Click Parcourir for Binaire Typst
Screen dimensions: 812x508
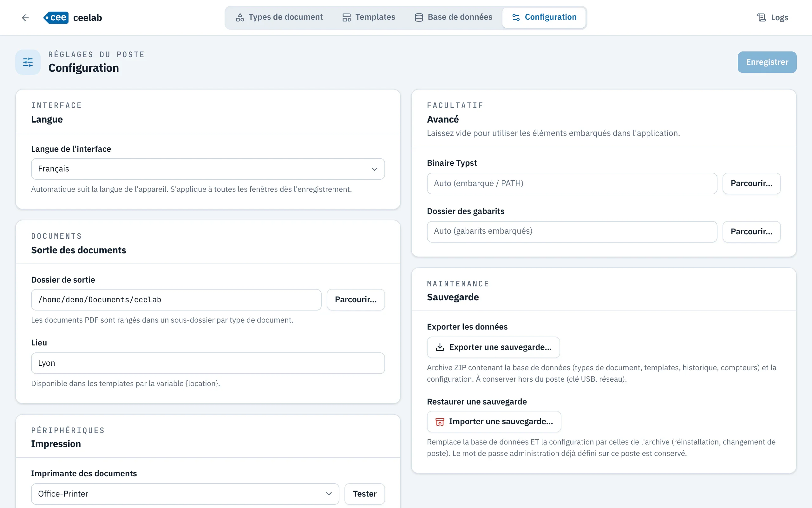tap(752, 184)
